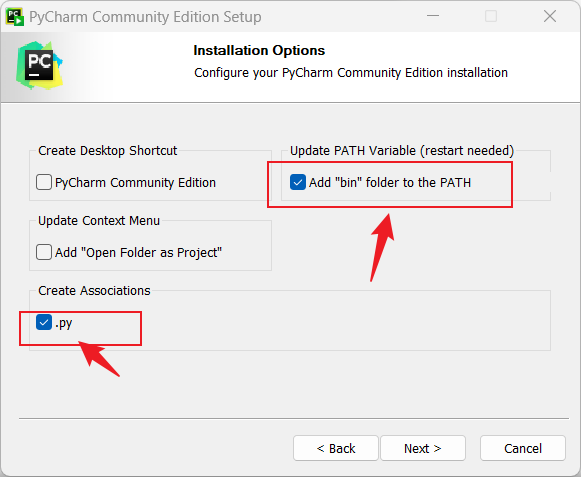Viewport: 581px width, 477px height.
Task: Minimize the PyCharm setup window
Action: [x=432, y=16]
